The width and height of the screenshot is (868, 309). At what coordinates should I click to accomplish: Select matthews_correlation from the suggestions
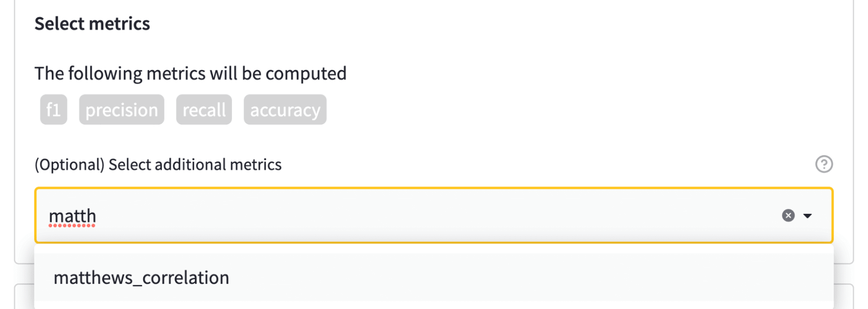click(141, 277)
